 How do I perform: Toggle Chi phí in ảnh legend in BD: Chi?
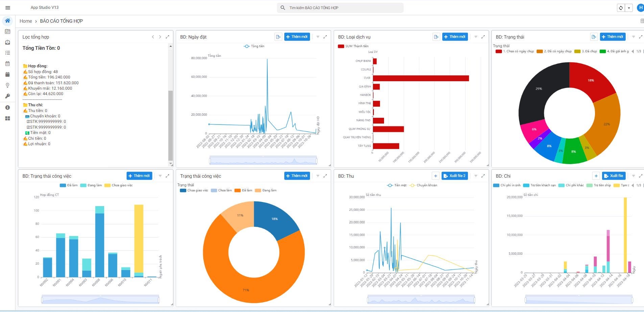click(x=507, y=185)
